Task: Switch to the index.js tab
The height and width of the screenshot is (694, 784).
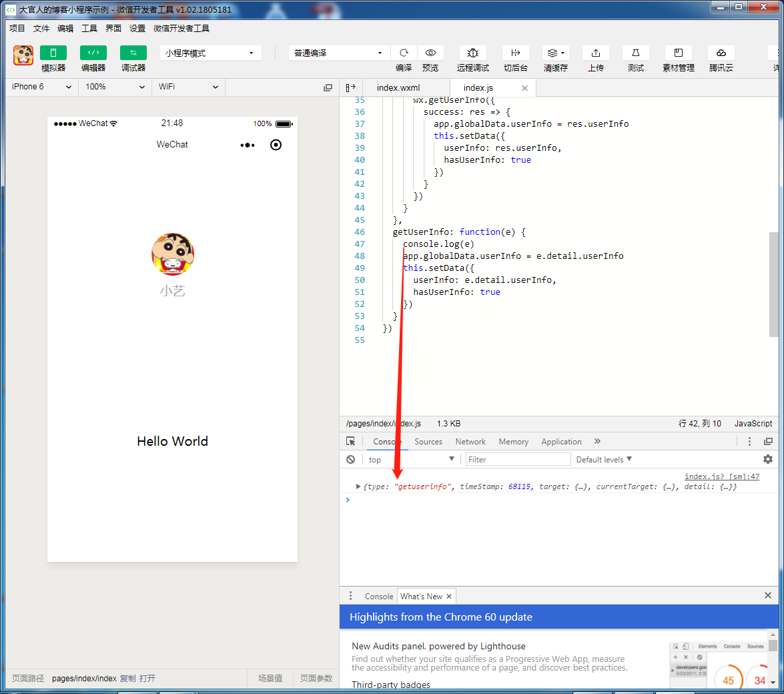Action: pyautogui.click(x=478, y=87)
